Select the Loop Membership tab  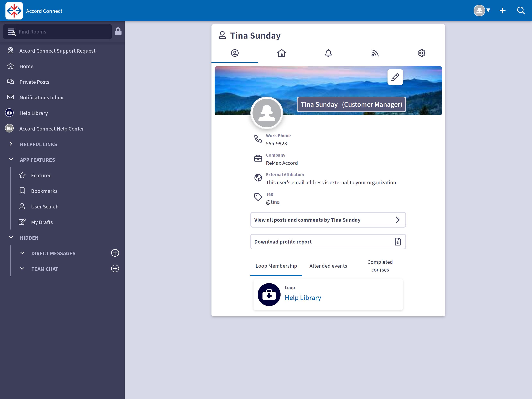276,266
